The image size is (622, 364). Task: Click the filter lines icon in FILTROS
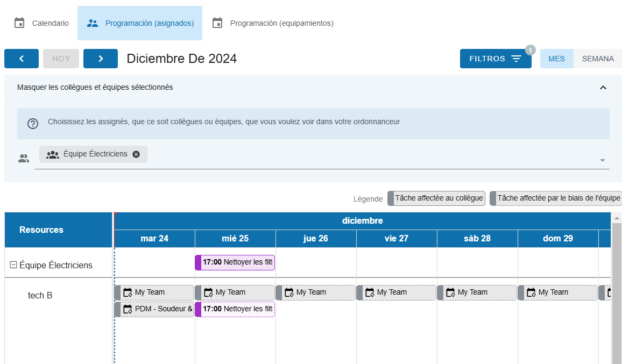pyautogui.click(x=516, y=59)
